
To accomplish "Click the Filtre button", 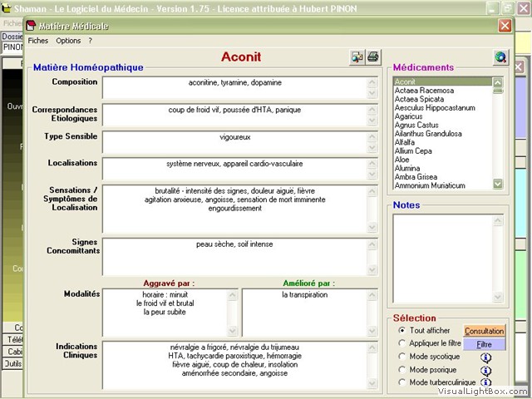I will point(484,344).
